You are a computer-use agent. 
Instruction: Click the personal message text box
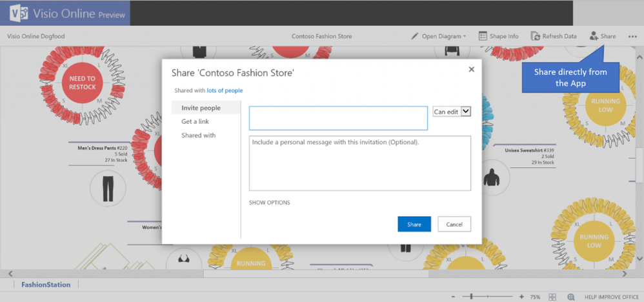[x=360, y=163]
